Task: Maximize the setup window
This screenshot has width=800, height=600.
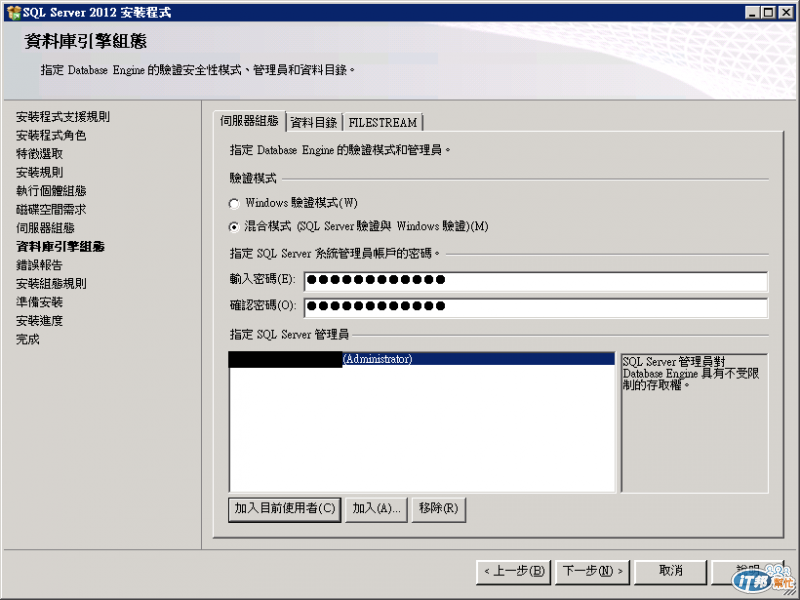Action: click(768, 12)
